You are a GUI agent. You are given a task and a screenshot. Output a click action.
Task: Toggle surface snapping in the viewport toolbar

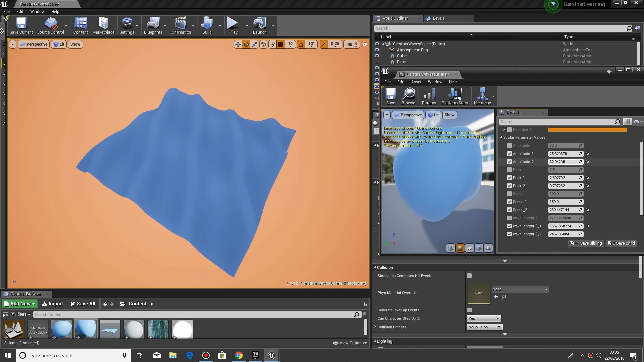[272, 44]
